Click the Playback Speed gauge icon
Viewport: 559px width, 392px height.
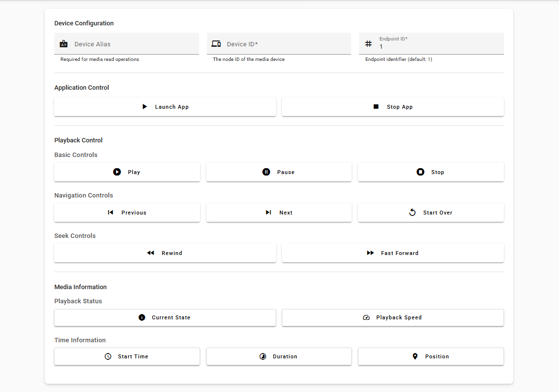coord(366,317)
